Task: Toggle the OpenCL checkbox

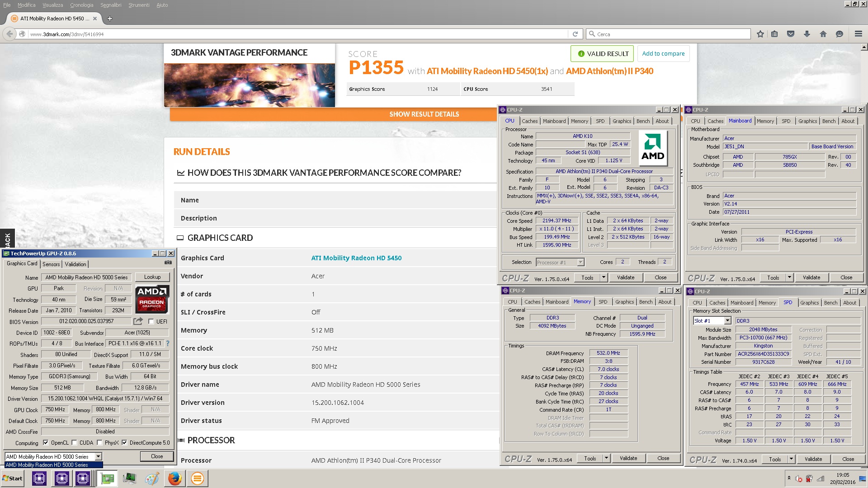Action: 46,443
